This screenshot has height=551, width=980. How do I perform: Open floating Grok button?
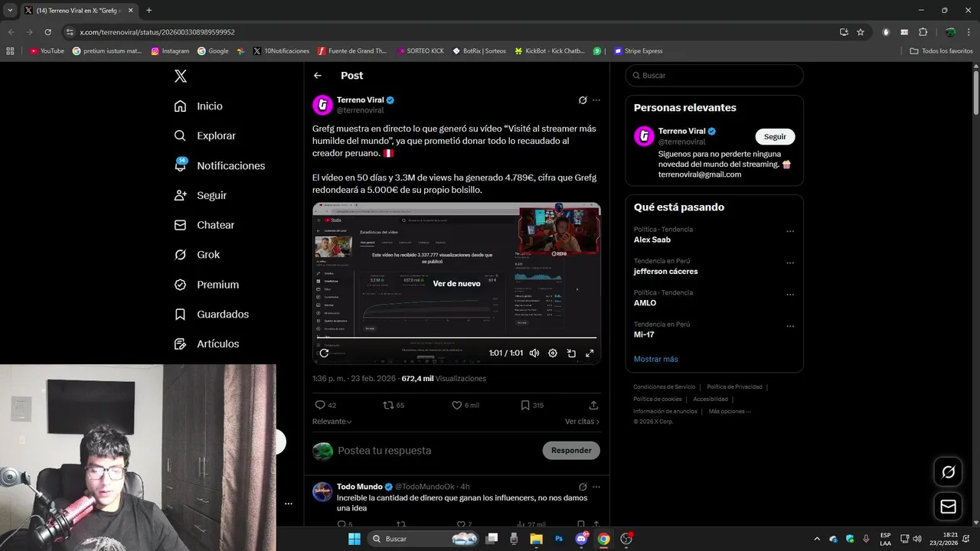coord(949,472)
